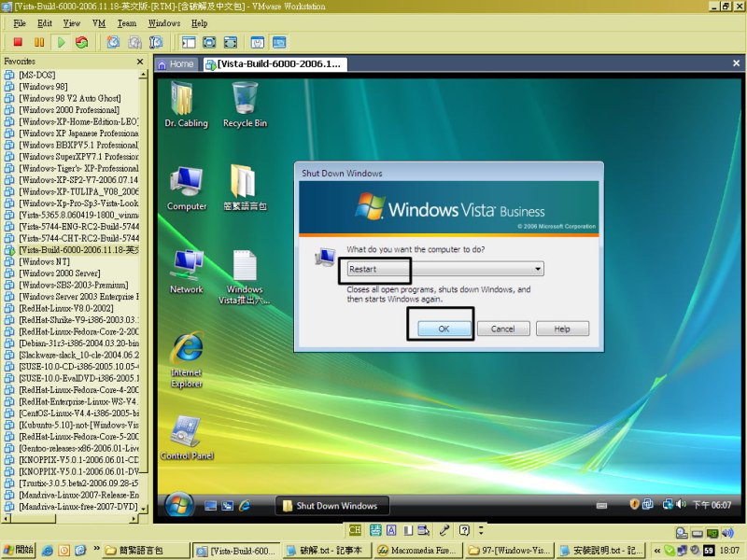Screen dimensions: 747x560
Task: Click Help in Shut Down Windows dialog
Action: click(x=562, y=329)
